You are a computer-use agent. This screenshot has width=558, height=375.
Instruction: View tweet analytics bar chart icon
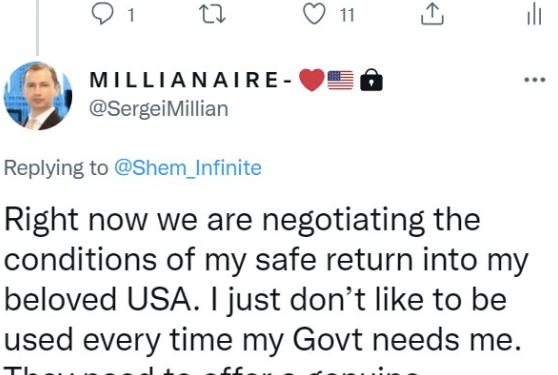(534, 15)
